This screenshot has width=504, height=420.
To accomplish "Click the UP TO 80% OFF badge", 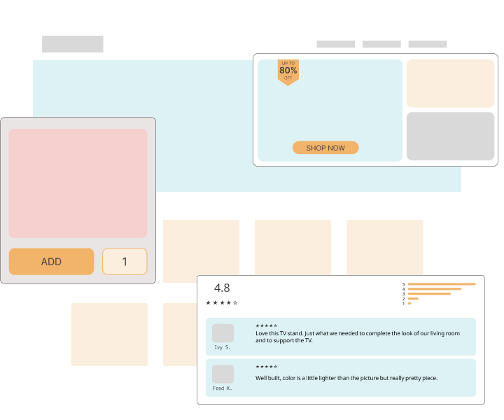I will tap(288, 72).
